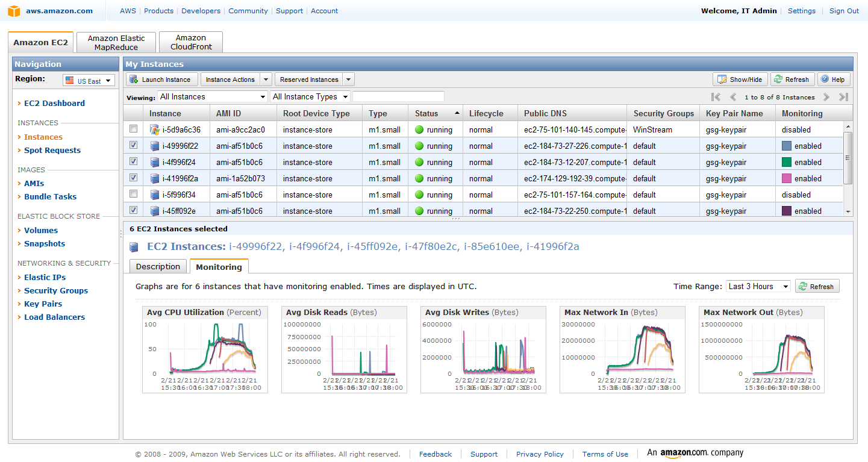Open Spot Requests in navigation
868x462 pixels.
pos(52,150)
